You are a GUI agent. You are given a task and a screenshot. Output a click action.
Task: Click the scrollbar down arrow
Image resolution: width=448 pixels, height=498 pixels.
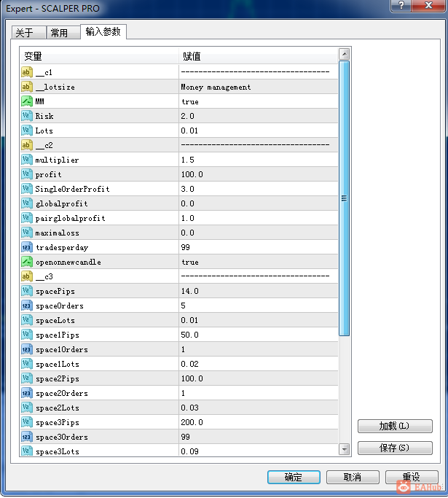pyautogui.click(x=345, y=449)
